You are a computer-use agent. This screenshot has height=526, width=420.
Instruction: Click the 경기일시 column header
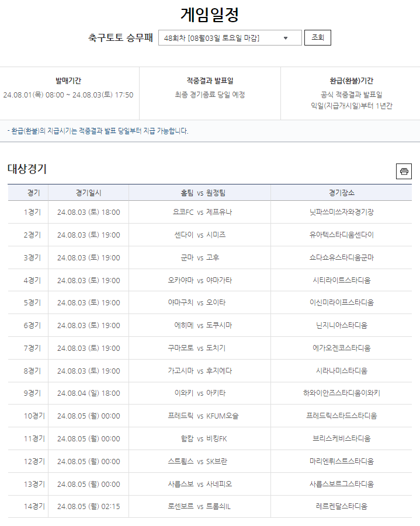88,193
